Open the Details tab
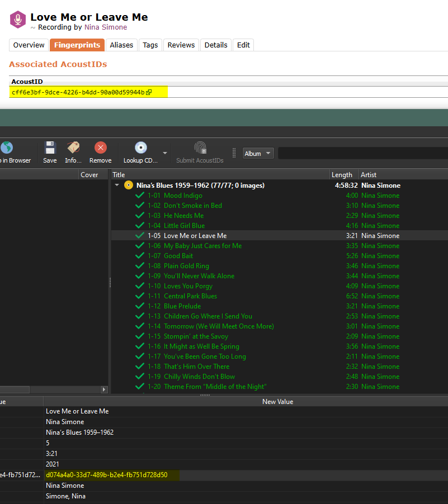 pos(215,45)
